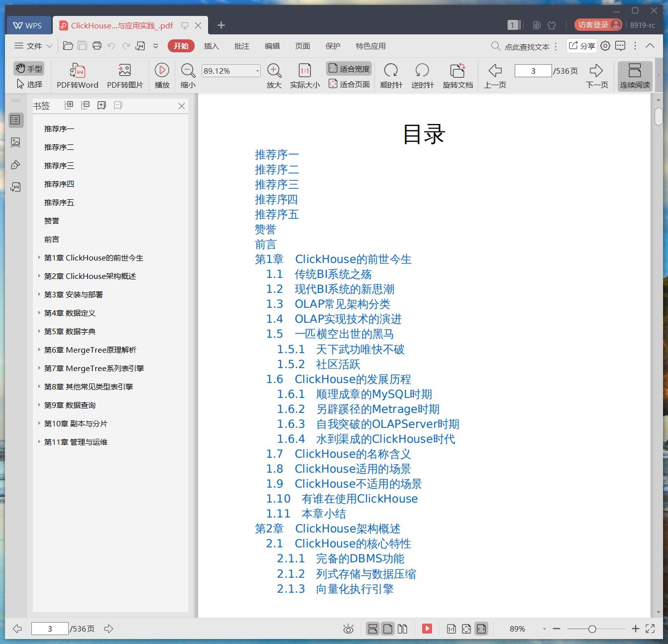Image resolution: width=668 pixels, height=644 pixels.
Task: Open bookmarks sidebar panel icon
Action: click(16, 120)
